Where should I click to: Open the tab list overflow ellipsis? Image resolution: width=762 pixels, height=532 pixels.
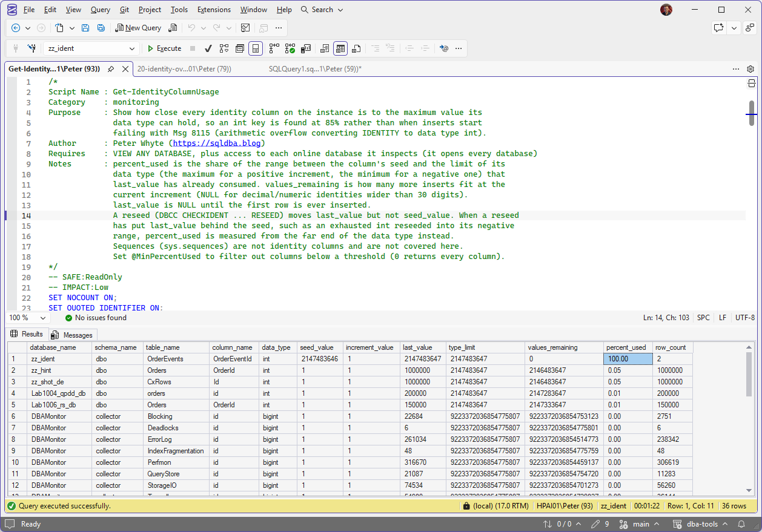(736, 69)
